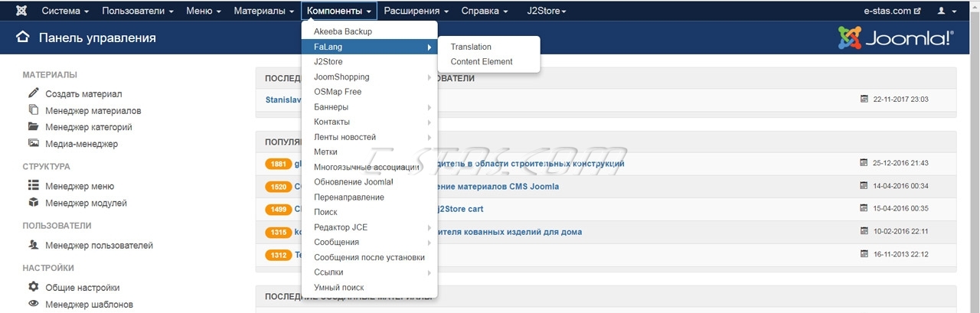This screenshot has height=313, width=980.
Task: Open the J2Store dropdown in top bar
Action: point(547,11)
